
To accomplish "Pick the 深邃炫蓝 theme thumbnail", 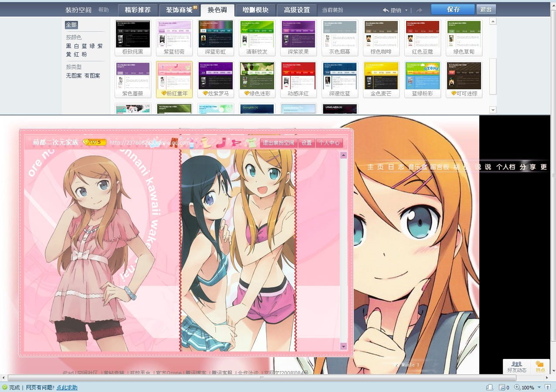I will click(x=340, y=79).
